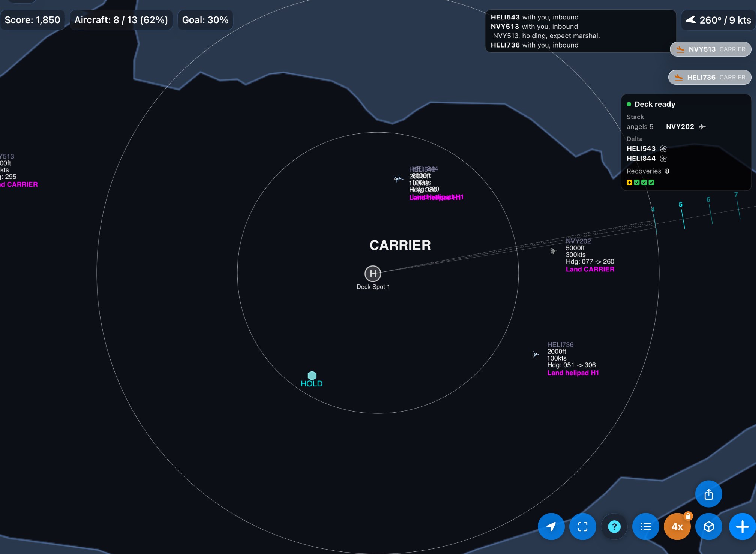Select the NVY202 jet aircraft on the map
The width and height of the screenshot is (756, 554).
(x=553, y=251)
